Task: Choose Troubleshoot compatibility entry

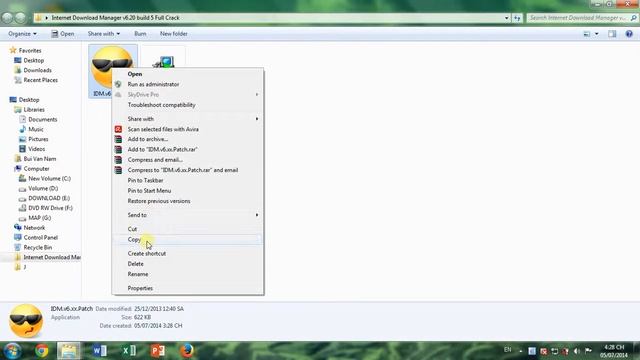Action: click(x=187, y=105)
